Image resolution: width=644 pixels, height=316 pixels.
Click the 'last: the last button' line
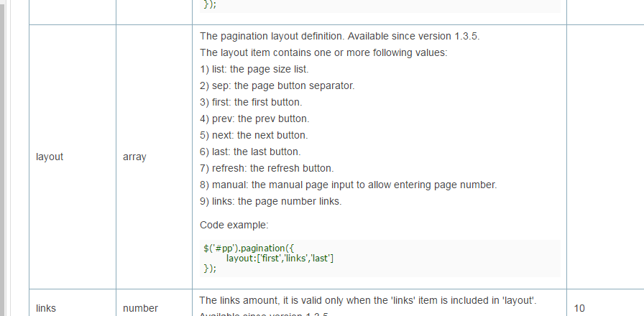(250, 152)
